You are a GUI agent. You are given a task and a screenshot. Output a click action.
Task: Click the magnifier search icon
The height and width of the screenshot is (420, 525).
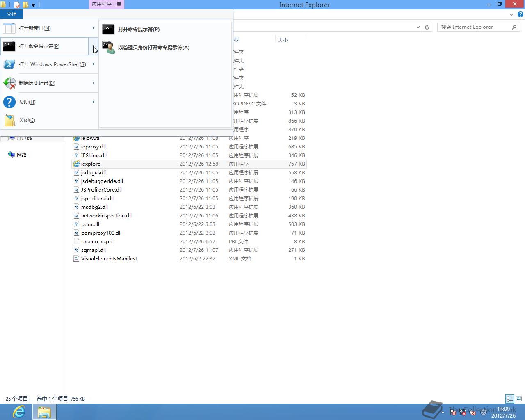click(514, 27)
